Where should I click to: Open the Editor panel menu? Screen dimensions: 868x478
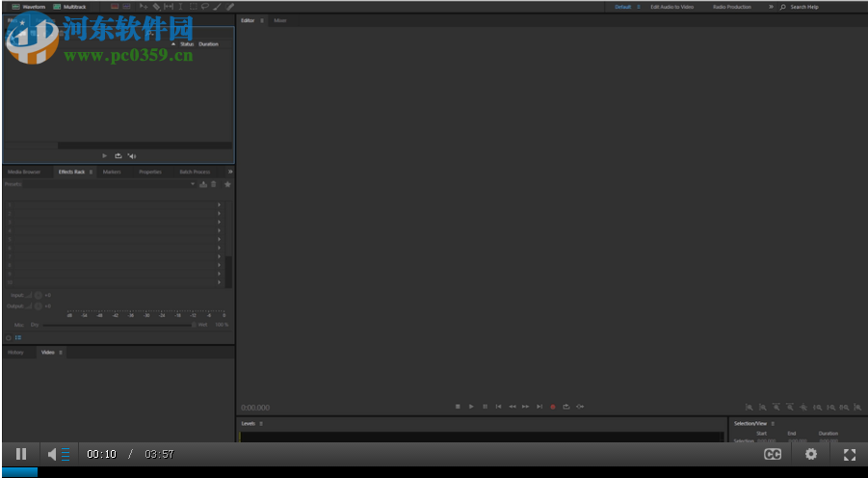pos(262,20)
